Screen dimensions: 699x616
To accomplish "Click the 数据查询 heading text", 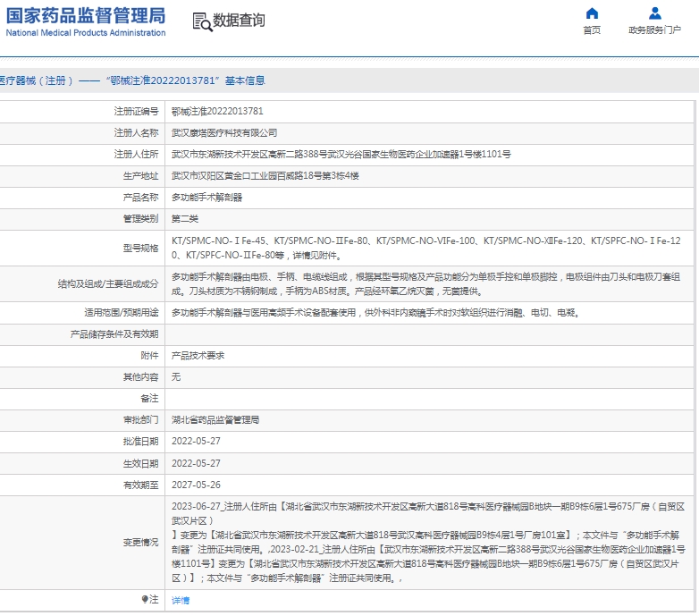I will pyautogui.click(x=239, y=21).
